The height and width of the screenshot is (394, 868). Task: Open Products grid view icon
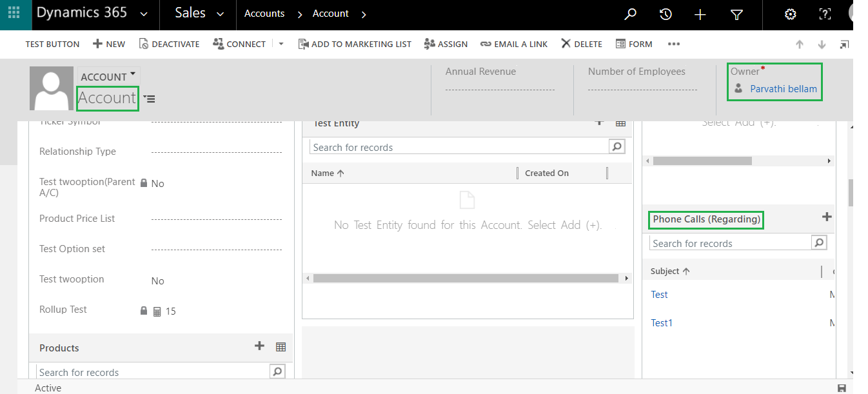coord(281,347)
